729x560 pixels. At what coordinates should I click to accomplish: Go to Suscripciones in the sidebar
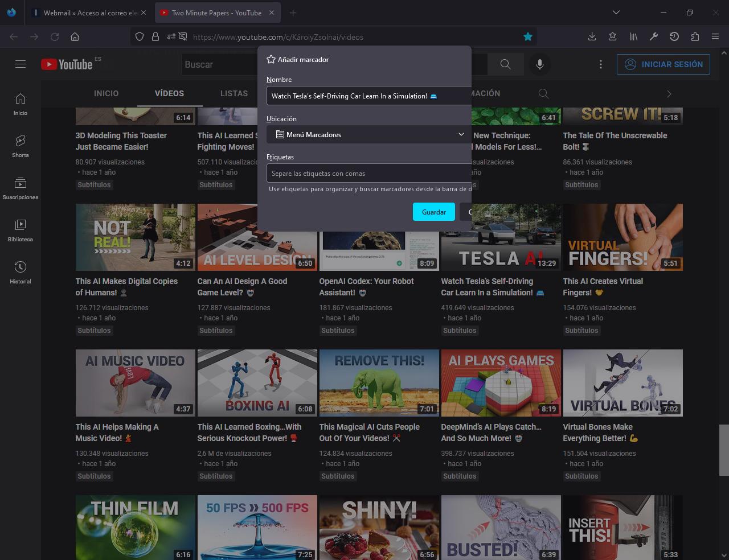coord(21,188)
